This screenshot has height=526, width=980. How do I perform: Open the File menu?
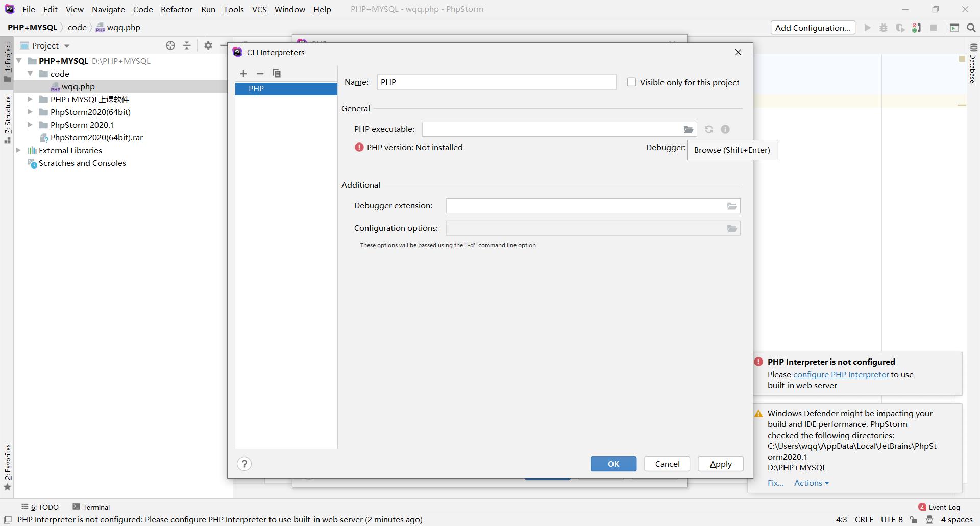click(29, 9)
